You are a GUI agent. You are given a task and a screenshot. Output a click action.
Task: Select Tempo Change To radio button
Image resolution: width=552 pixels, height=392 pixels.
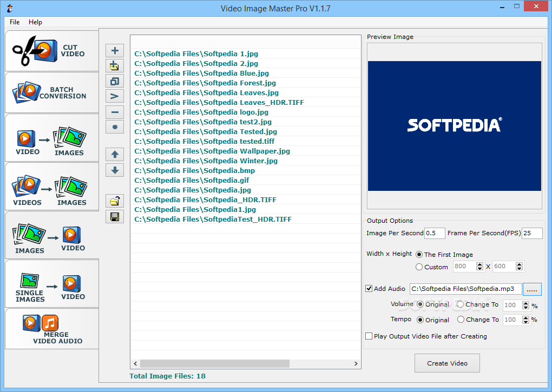[461, 320]
